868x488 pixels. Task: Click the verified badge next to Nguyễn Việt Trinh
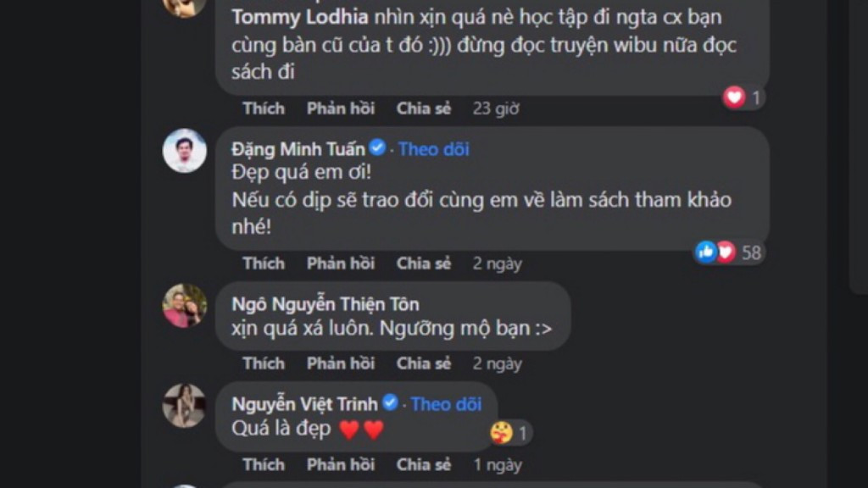(x=391, y=404)
